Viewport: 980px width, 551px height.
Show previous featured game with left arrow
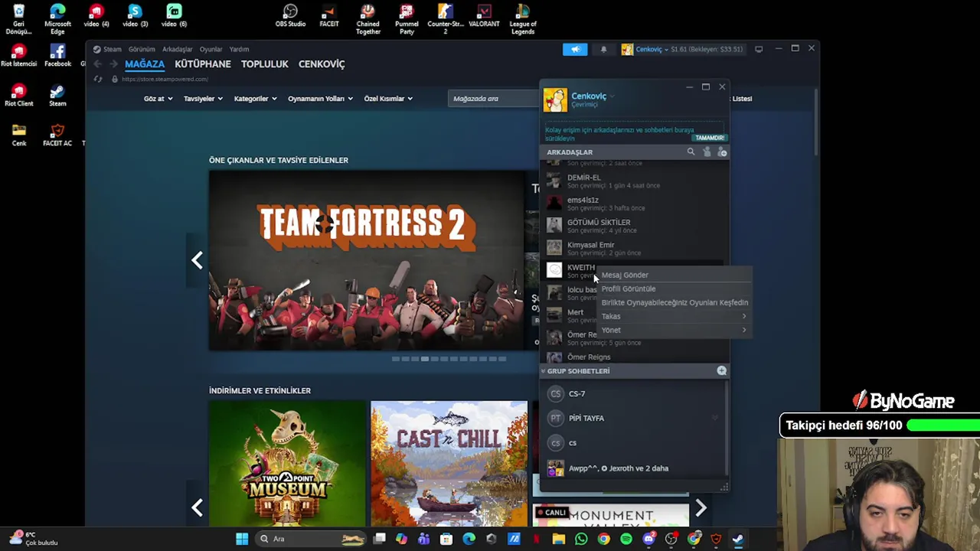coord(197,260)
